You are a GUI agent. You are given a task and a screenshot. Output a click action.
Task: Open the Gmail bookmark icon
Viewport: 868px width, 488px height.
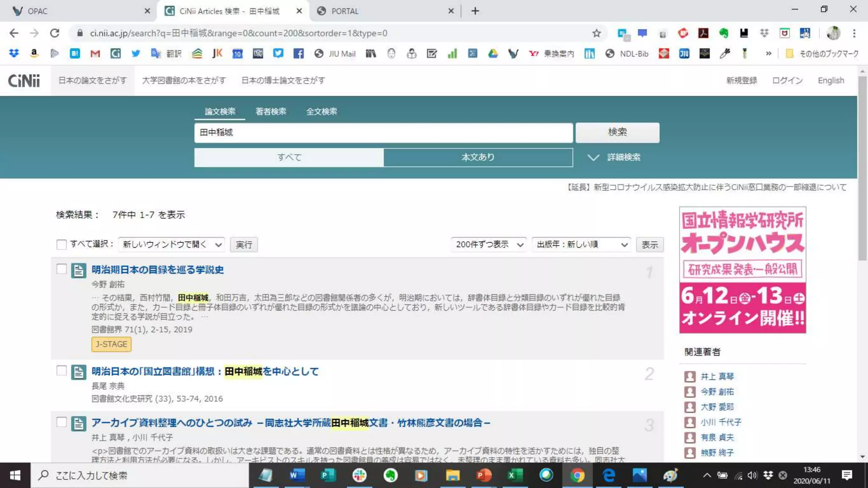point(95,53)
